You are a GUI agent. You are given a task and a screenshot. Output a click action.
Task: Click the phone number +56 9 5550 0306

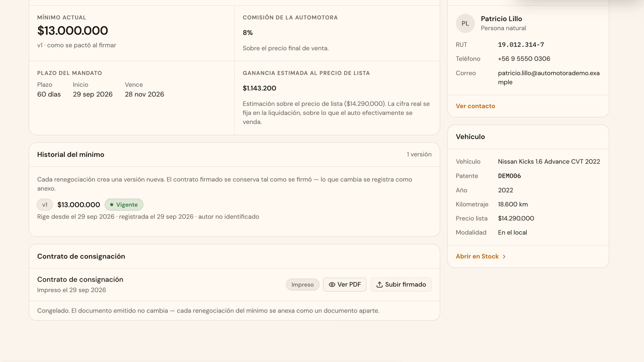[x=524, y=59]
